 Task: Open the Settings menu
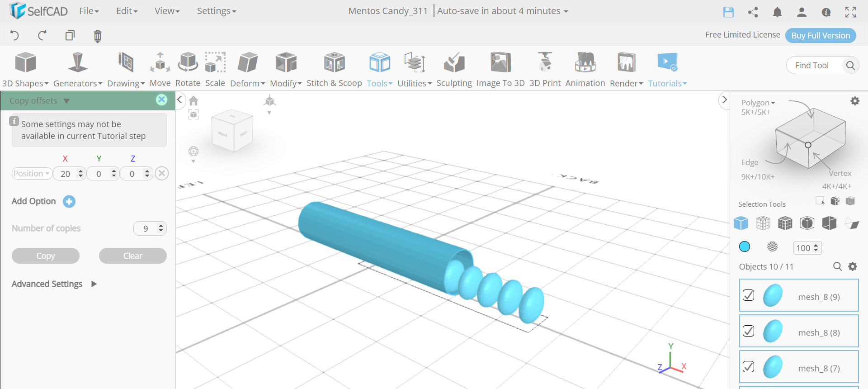pyautogui.click(x=216, y=11)
